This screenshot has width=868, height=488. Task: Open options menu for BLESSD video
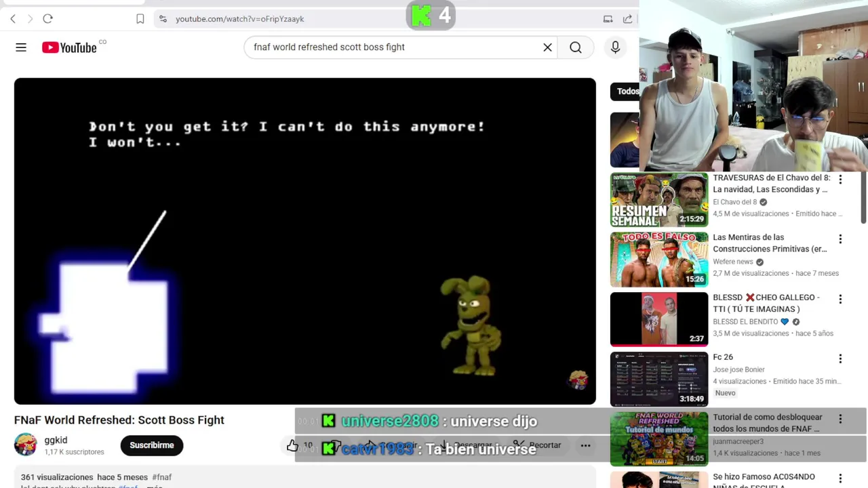(x=840, y=299)
